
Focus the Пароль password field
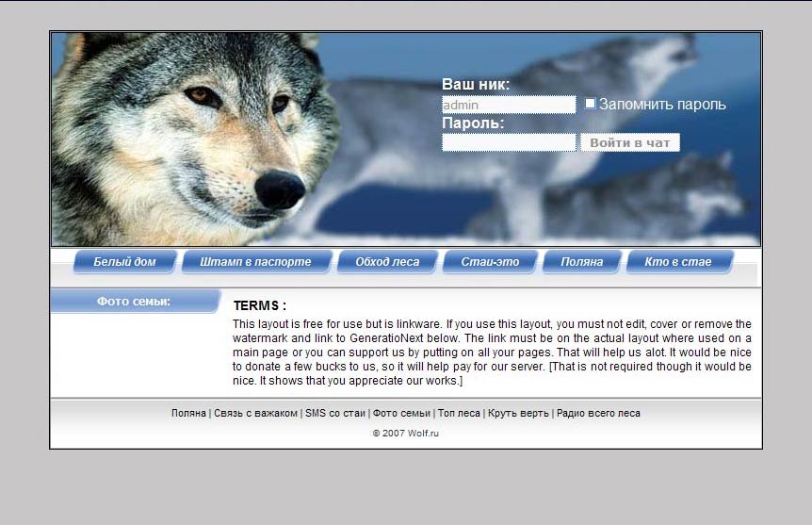[509, 142]
